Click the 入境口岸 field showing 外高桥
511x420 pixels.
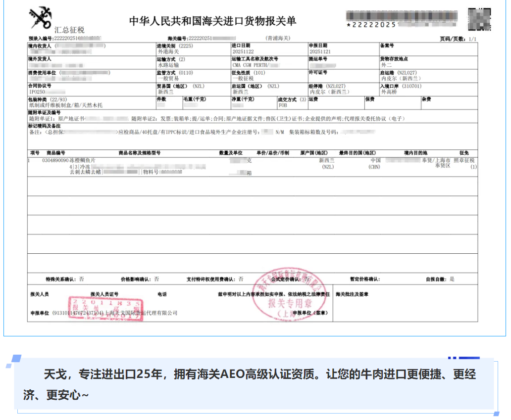click(389, 92)
